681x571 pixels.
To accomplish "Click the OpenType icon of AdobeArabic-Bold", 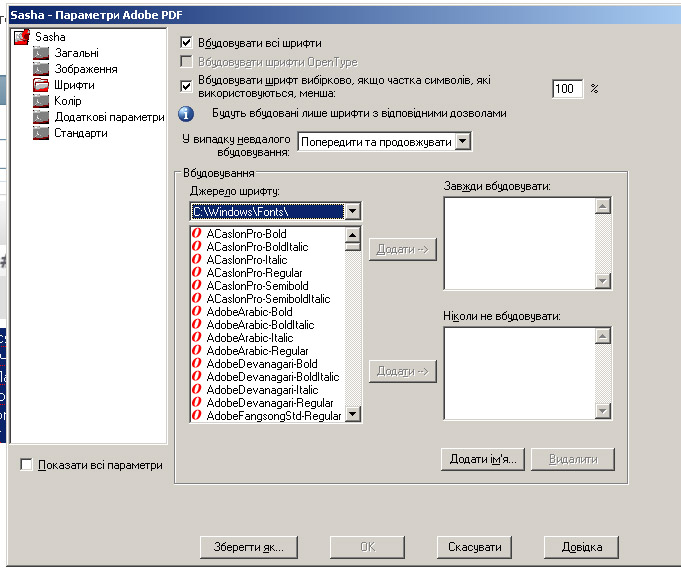I will pos(197,311).
